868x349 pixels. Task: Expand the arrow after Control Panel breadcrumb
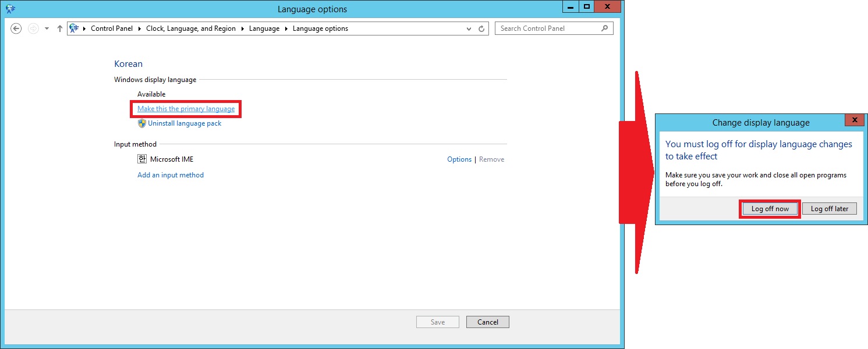click(x=140, y=29)
